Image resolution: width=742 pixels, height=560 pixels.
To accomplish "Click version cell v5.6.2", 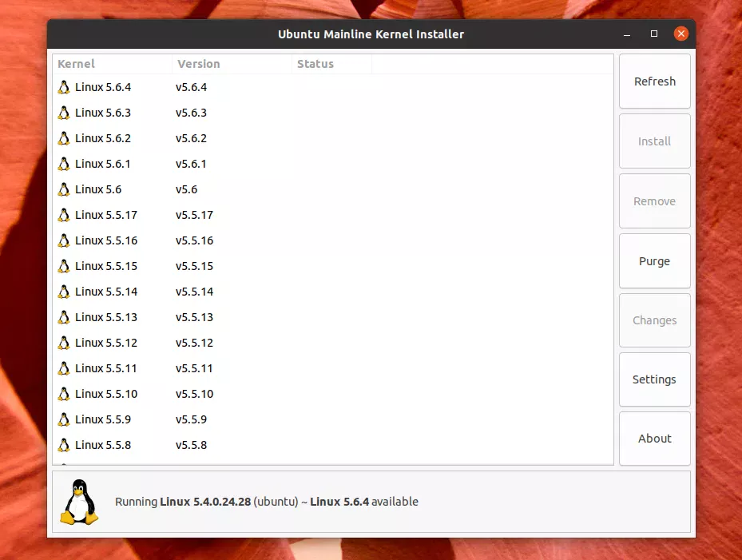I will (x=191, y=138).
